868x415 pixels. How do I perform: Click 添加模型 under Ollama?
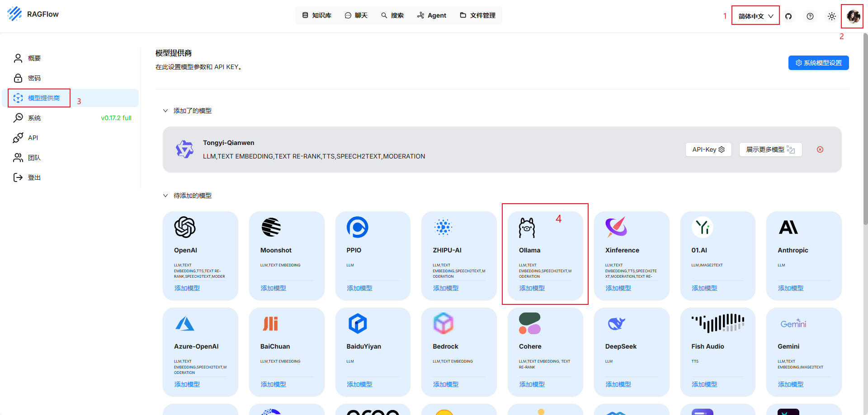coord(532,288)
